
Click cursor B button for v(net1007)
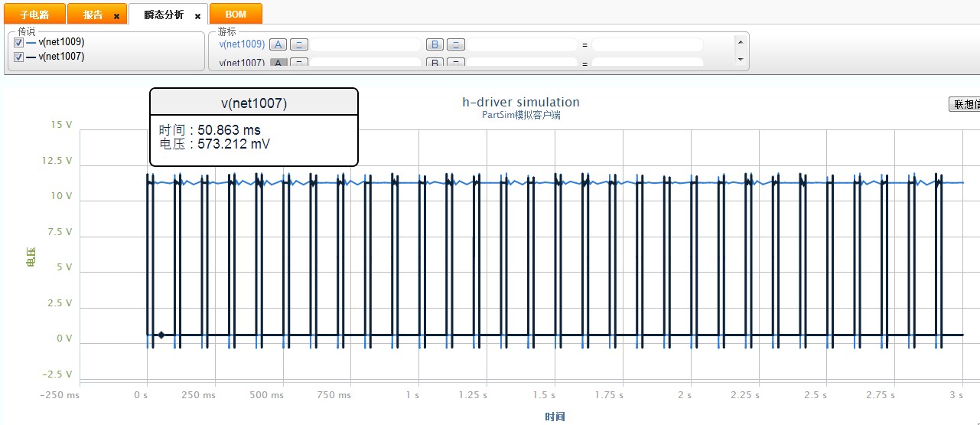coord(435,62)
